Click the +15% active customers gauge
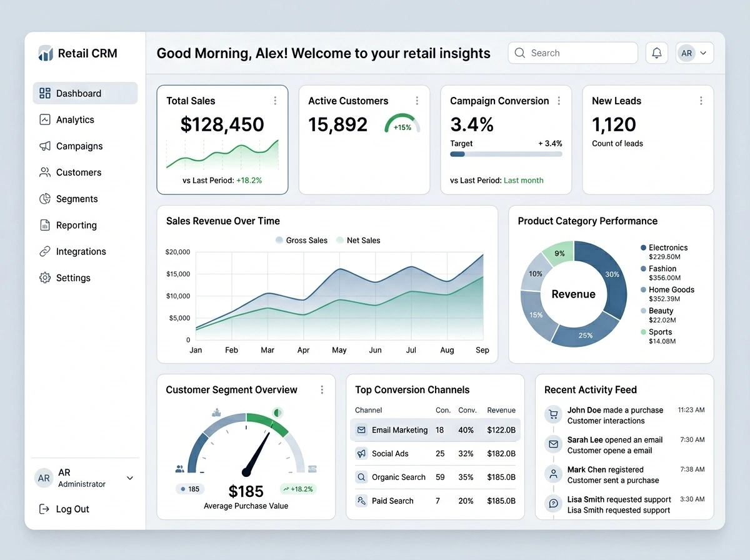Image resolution: width=750 pixels, height=560 pixels. pyautogui.click(x=402, y=124)
